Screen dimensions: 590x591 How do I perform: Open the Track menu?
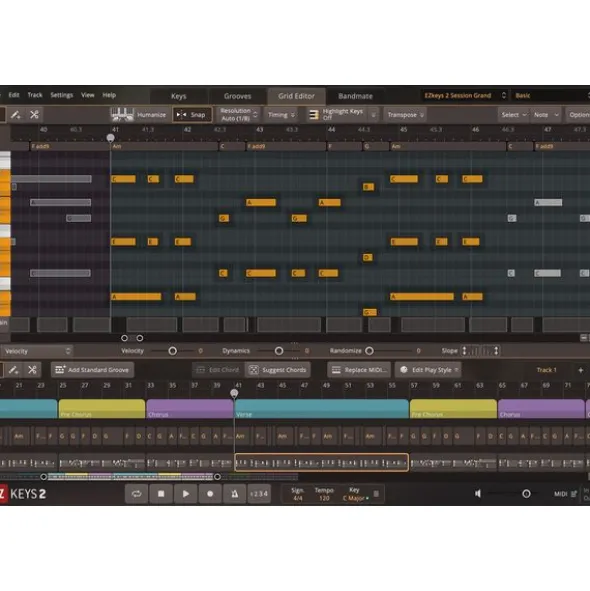click(35, 95)
